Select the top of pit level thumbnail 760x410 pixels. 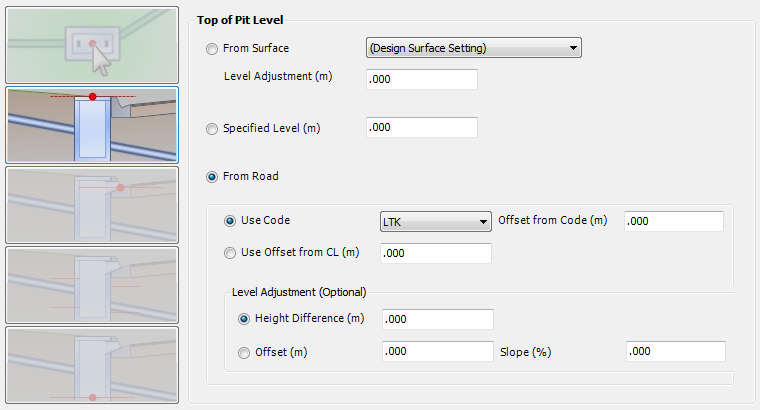pyautogui.click(x=92, y=125)
